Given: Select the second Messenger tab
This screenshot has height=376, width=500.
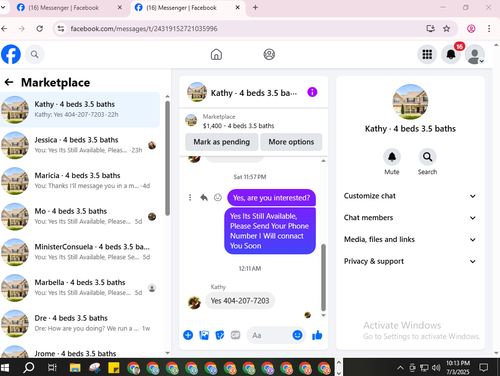Looking at the screenshot, I should [x=188, y=8].
